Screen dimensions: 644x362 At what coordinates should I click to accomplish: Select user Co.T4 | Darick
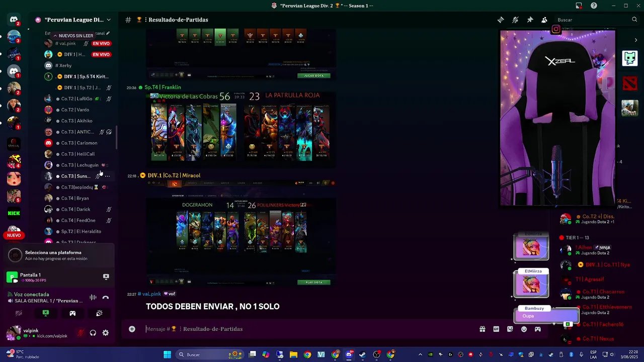[76, 209]
